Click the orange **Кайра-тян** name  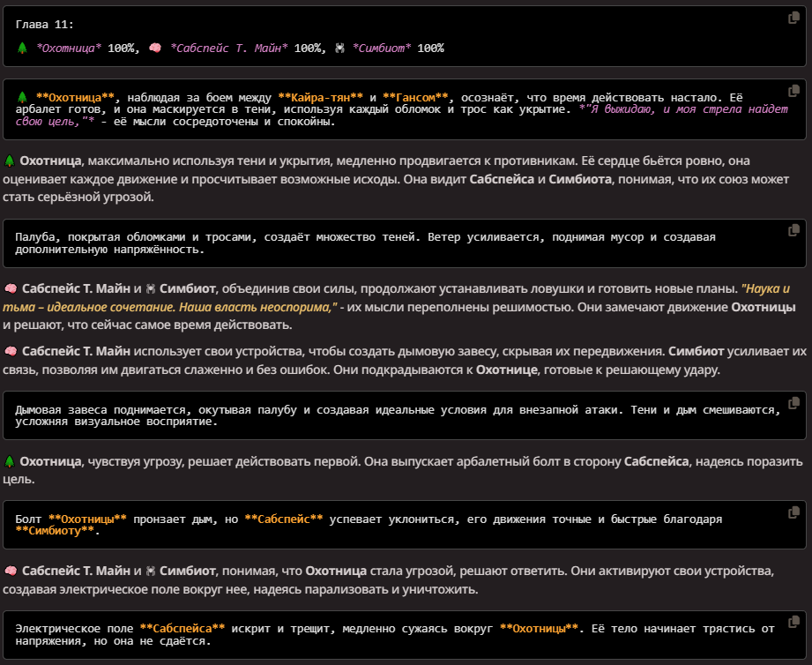click(x=321, y=97)
